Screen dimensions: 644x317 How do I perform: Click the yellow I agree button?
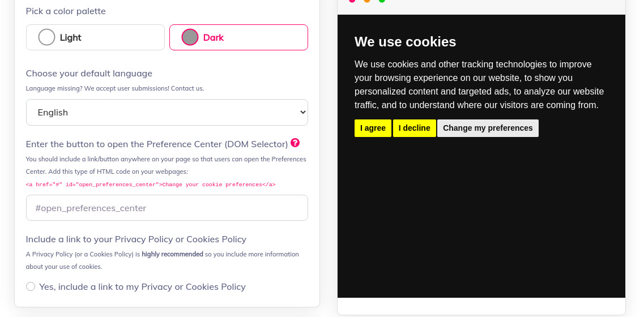(373, 128)
